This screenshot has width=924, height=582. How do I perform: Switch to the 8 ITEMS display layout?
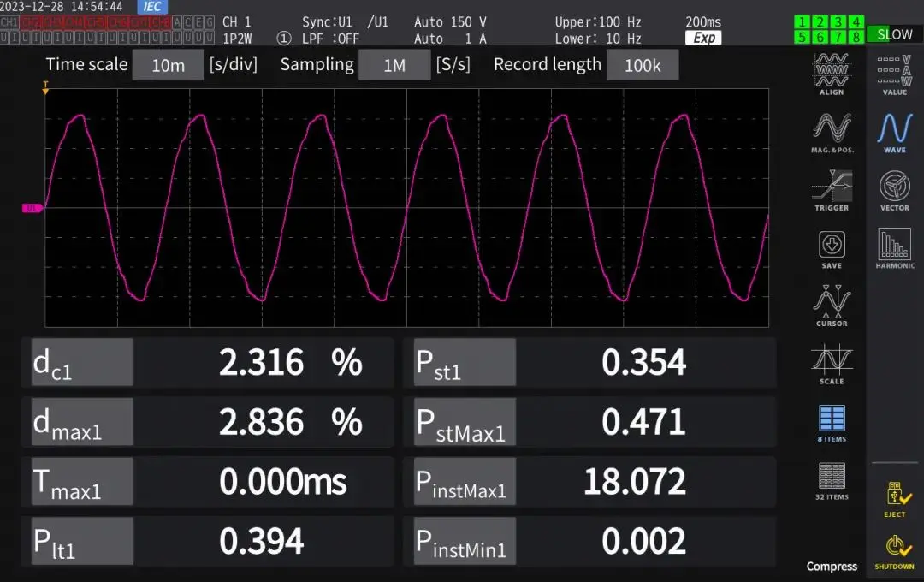(x=831, y=421)
